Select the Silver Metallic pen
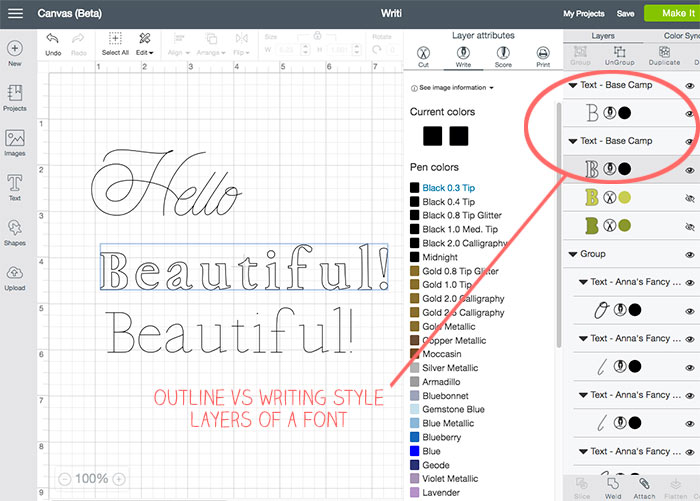Image resolution: width=700 pixels, height=501 pixels. (450, 368)
